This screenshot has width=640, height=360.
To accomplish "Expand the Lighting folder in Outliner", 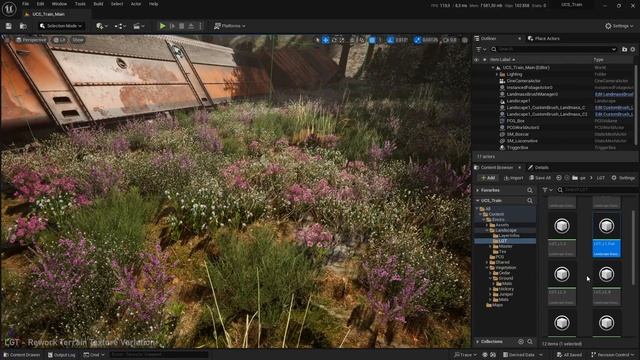I will pos(497,74).
